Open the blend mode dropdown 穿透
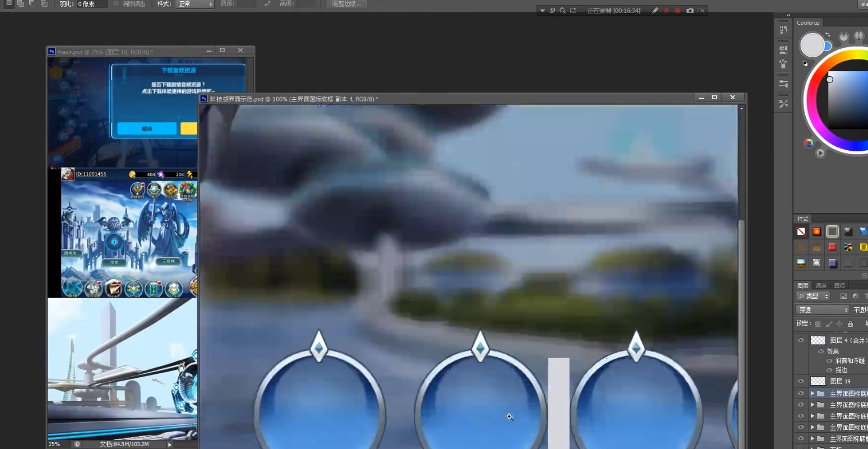The width and height of the screenshot is (868, 449). point(823,310)
